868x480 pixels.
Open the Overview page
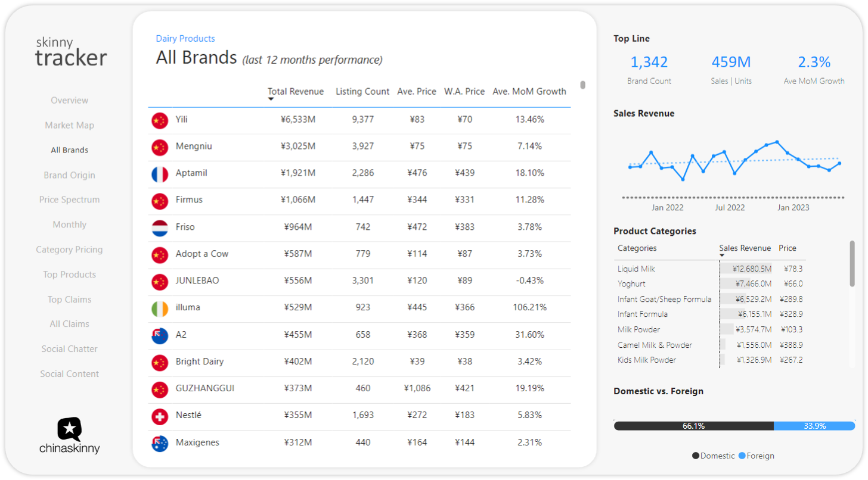[70, 101]
